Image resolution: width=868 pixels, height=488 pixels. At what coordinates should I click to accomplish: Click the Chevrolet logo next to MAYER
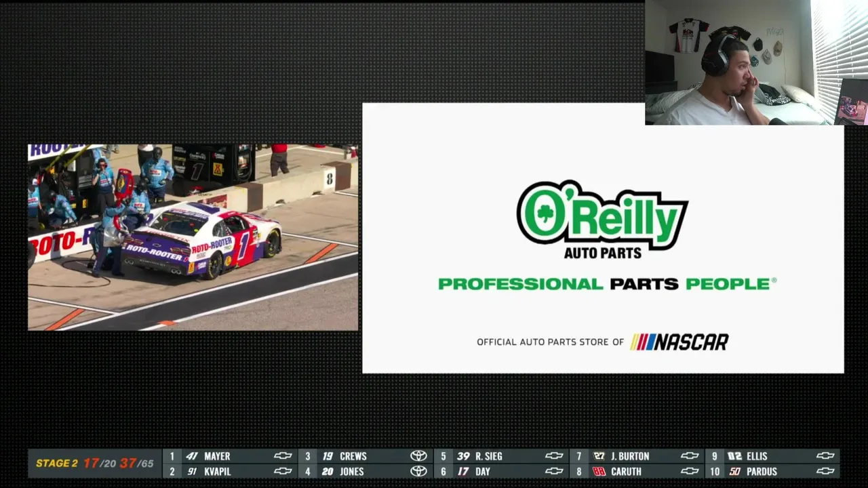(283, 456)
